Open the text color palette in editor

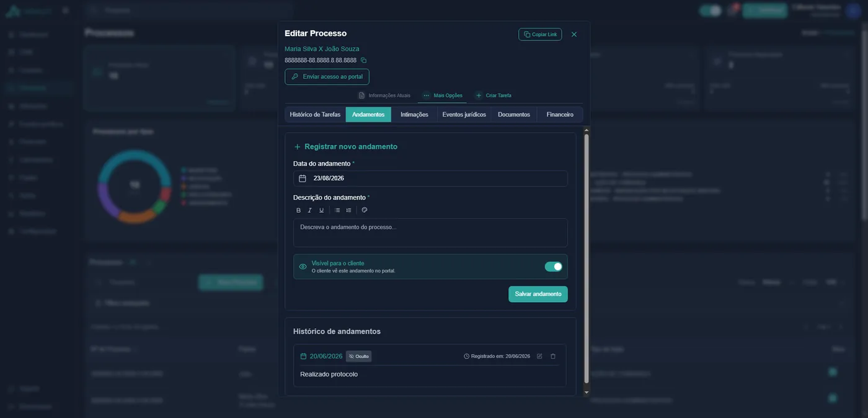click(x=365, y=210)
